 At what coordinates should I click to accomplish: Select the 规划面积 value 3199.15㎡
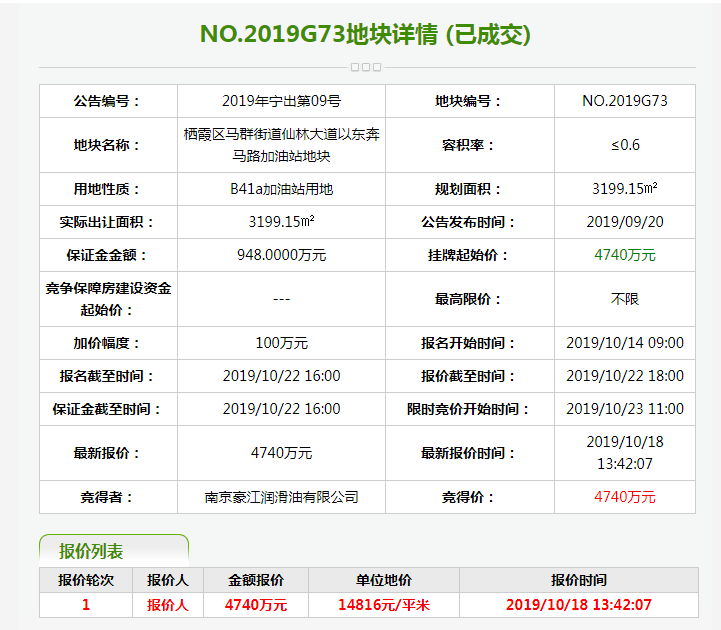[624, 189]
